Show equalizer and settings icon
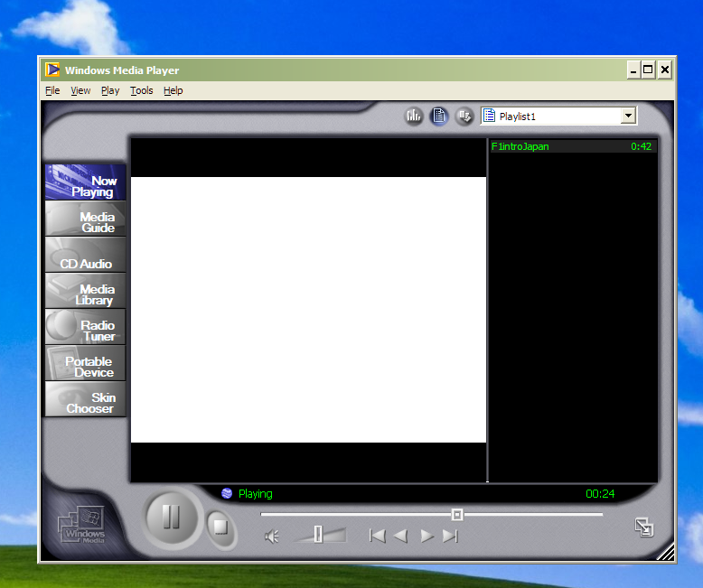This screenshot has height=588, width=703. tap(413, 117)
